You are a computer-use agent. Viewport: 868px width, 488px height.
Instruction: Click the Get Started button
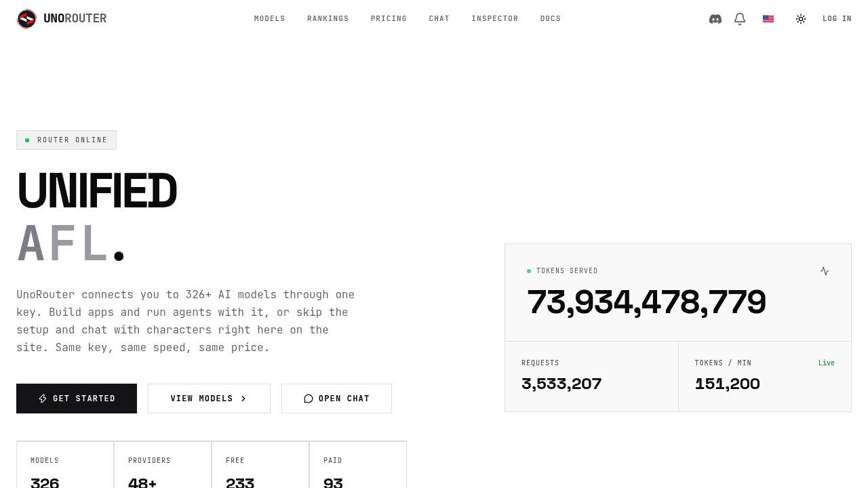[x=77, y=399]
